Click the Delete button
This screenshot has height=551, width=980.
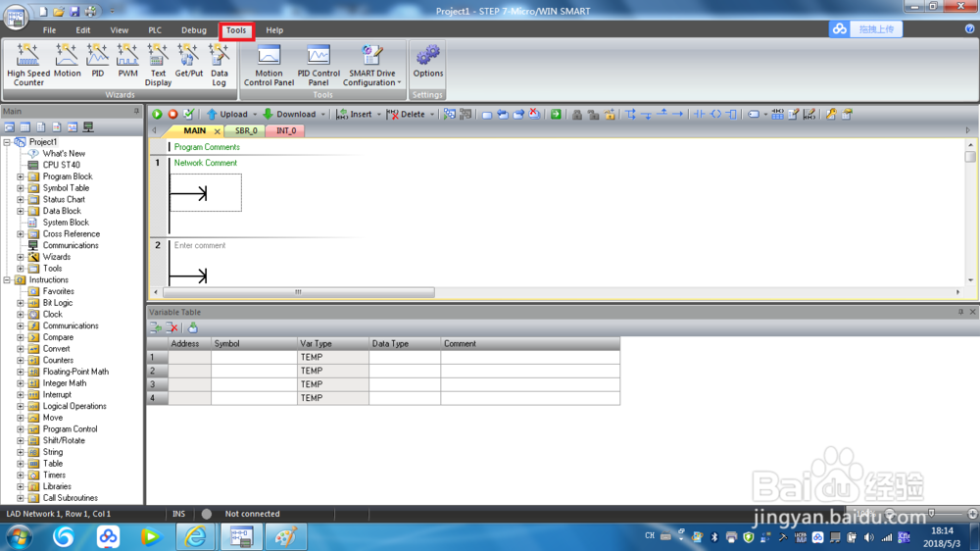point(407,115)
